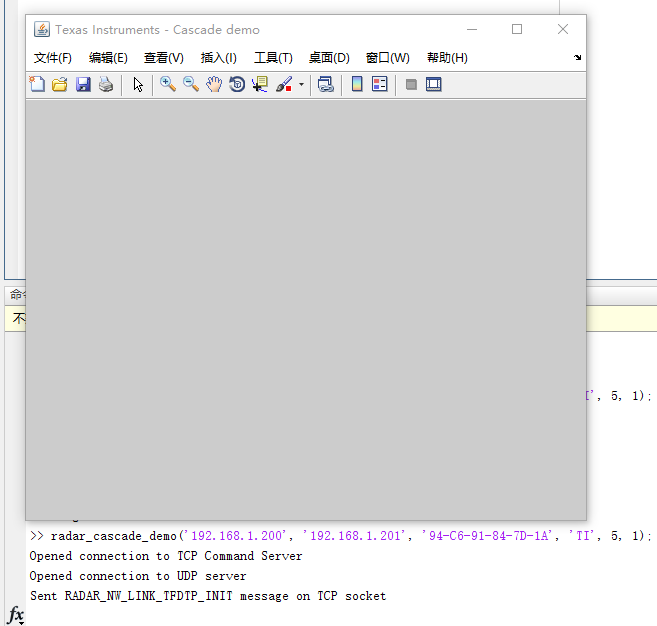Open the 窗口(W) menu
Viewport: 657px width, 626px height.
[x=388, y=58]
